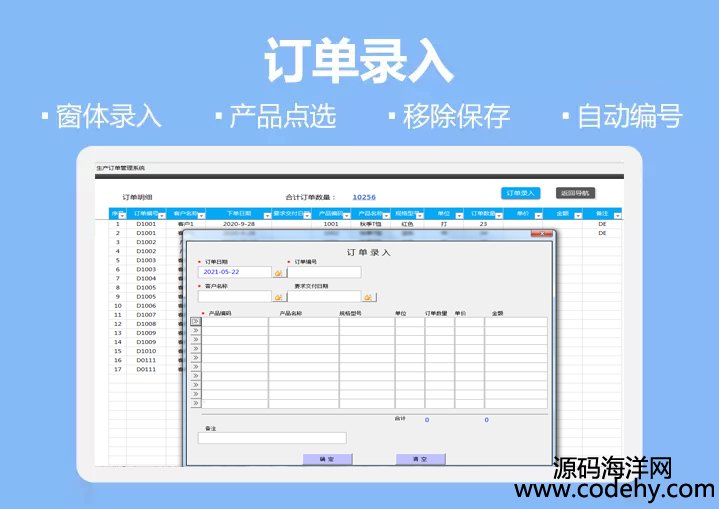The height and width of the screenshot is (509, 719).
Task: Open the picker icon next to 要求交付日期
Action: point(369,297)
